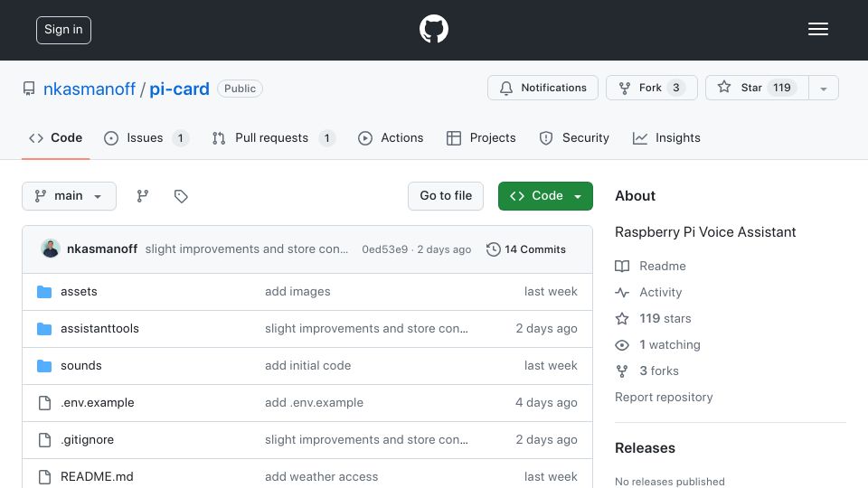Click the 'add weather access' commit message
868x488 pixels.
[x=322, y=477]
